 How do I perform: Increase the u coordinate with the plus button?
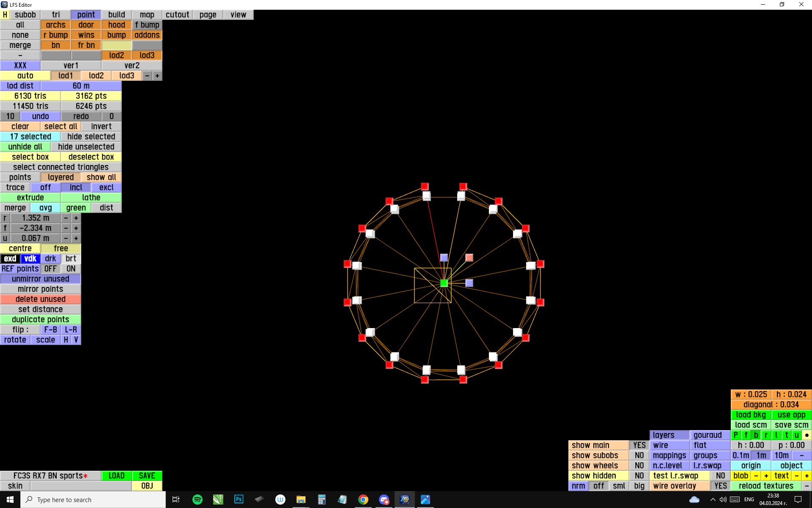pos(76,238)
